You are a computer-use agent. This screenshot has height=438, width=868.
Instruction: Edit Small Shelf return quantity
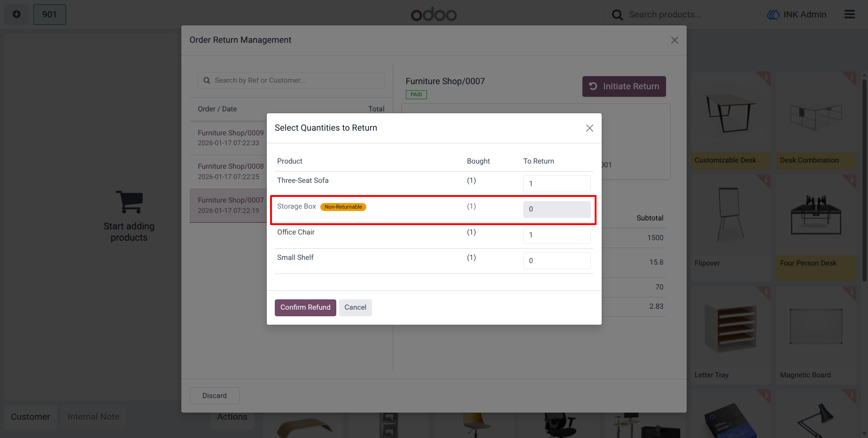tap(557, 261)
